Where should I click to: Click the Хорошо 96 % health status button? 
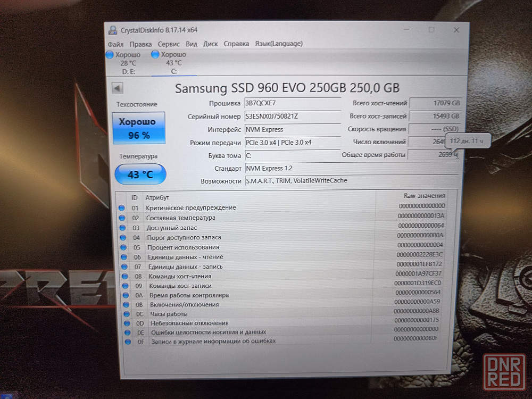click(138, 128)
